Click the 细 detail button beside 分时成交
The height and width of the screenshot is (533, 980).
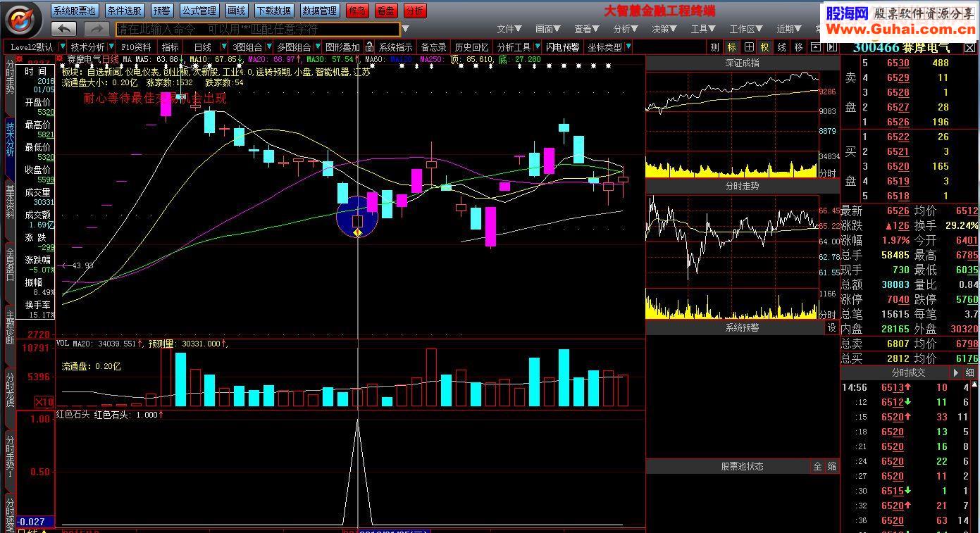[970, 372]
